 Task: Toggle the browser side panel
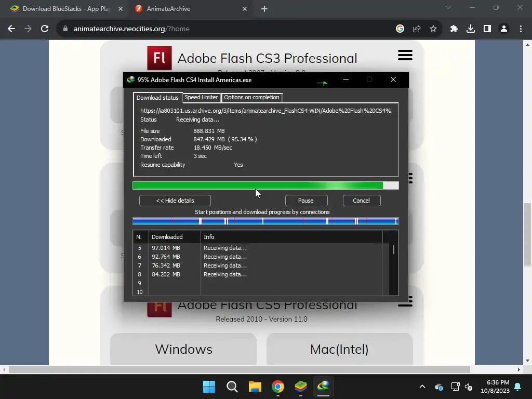[487, 29]
